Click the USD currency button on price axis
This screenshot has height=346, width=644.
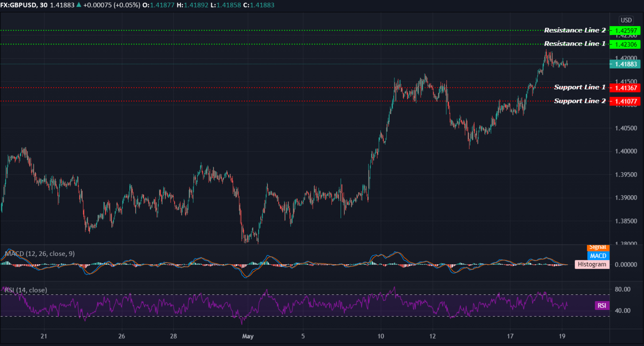click(626, 20)
